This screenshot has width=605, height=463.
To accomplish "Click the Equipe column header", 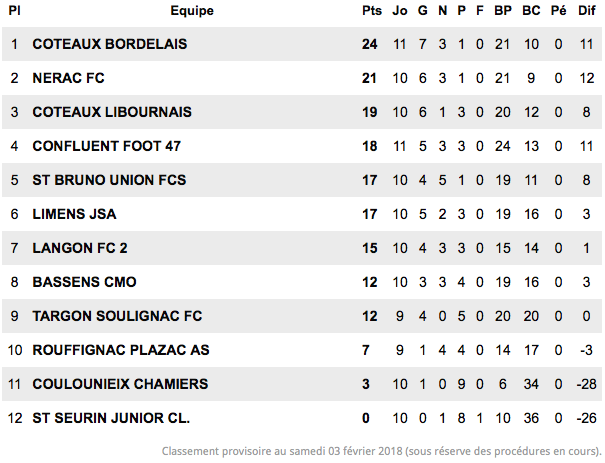I will [192, 11].
